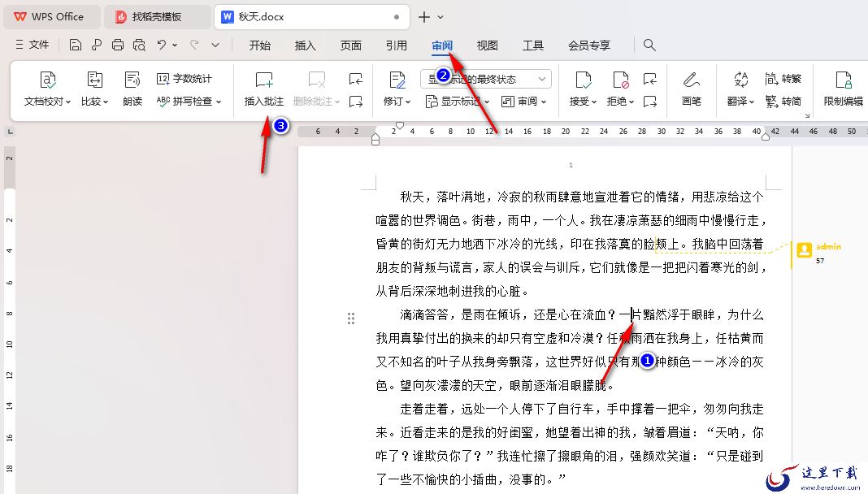The width and height of the screenshot is (868, 494).
Task: Expand the 接受 dropdown arrow
Action: click(593, 102)
